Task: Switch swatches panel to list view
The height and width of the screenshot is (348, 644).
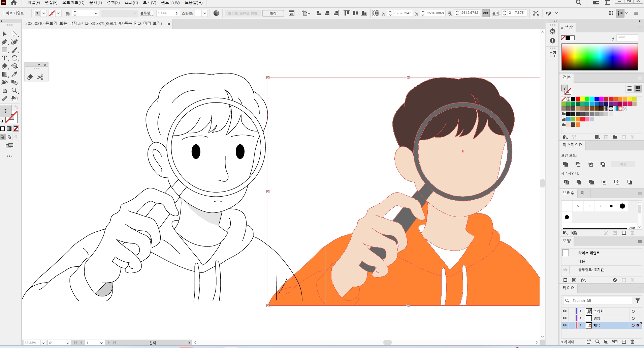Action: [x=629, y=89]
